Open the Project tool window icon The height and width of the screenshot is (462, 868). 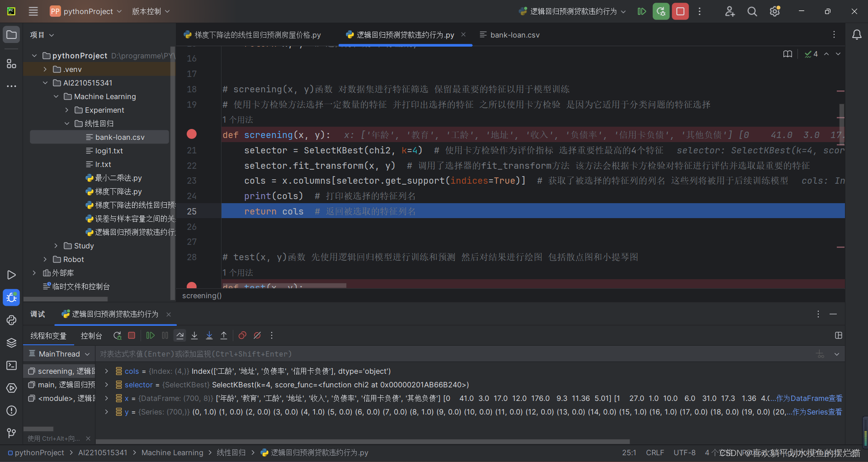[x=12, y=35]
